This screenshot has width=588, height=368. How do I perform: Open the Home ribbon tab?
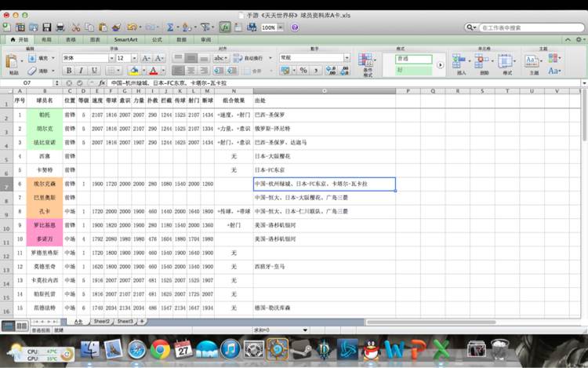(20, 39)
